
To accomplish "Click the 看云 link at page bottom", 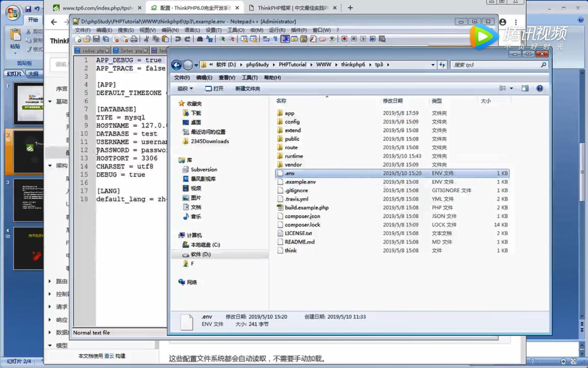I will (109, 356).
